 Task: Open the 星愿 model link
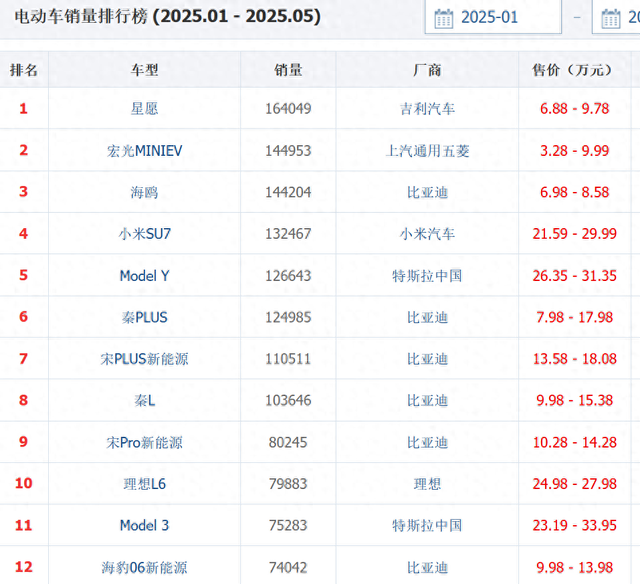(x=144, y=109)
